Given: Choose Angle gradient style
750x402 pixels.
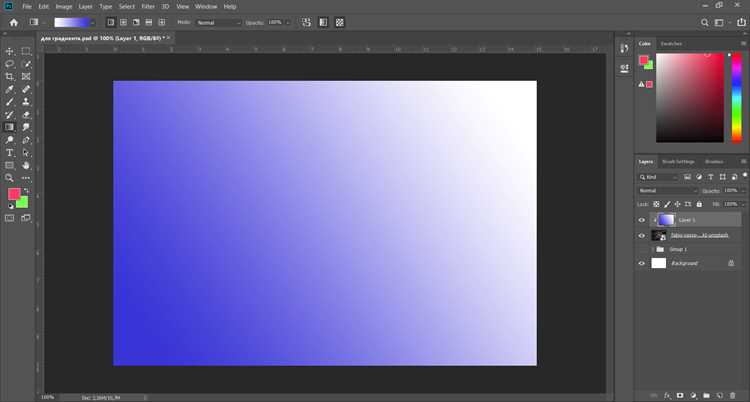Looking at the screenshot, I should click(x=136, y=22).
